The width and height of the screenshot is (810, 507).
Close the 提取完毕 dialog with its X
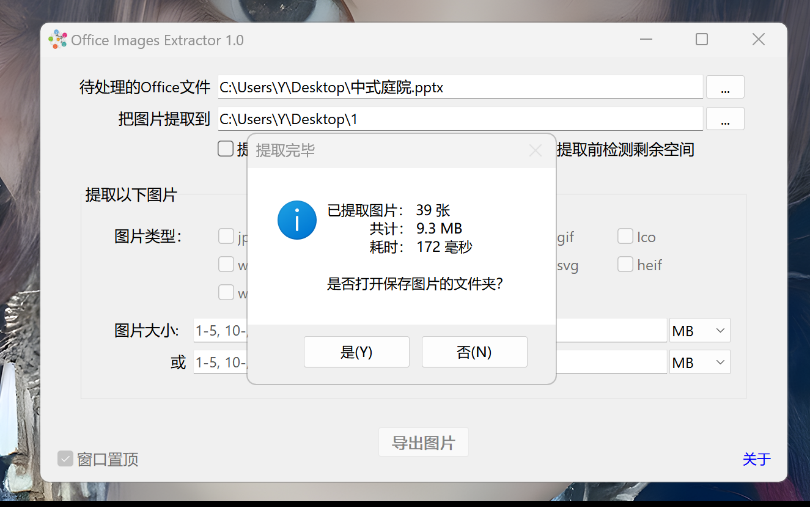click(535, 150)
